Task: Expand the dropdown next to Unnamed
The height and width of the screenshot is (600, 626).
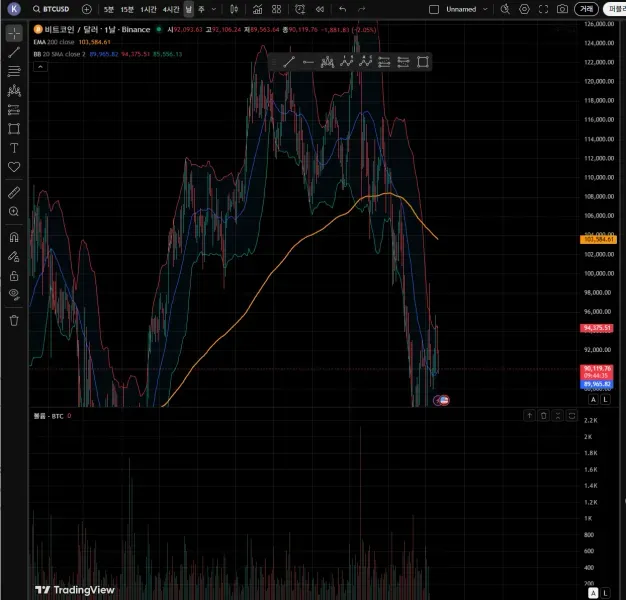Action: [x=485, y=9]
